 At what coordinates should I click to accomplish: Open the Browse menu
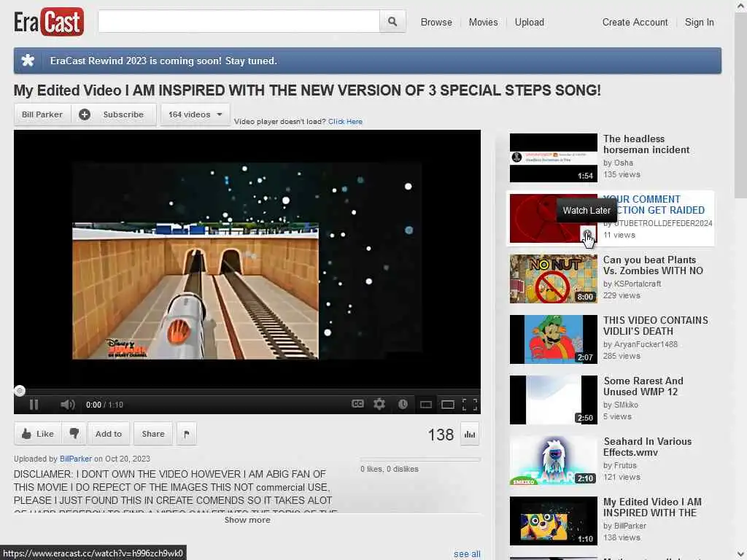(436, 23)
